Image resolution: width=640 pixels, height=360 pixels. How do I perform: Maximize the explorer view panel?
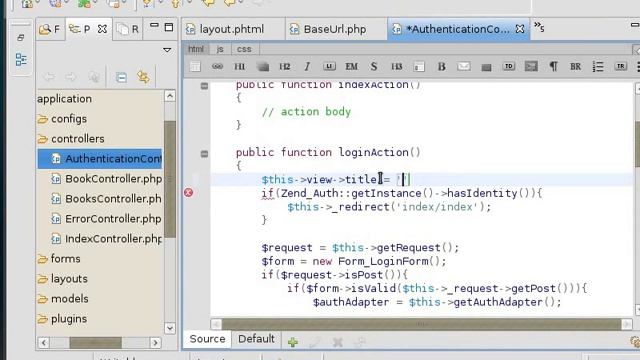point(169,27)
